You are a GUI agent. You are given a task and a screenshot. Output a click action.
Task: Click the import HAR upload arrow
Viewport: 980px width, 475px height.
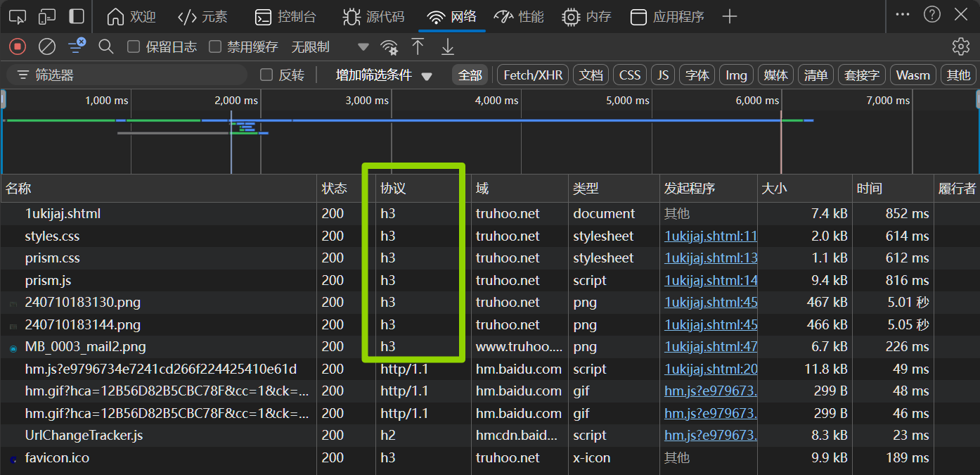(x=418, y=47)
